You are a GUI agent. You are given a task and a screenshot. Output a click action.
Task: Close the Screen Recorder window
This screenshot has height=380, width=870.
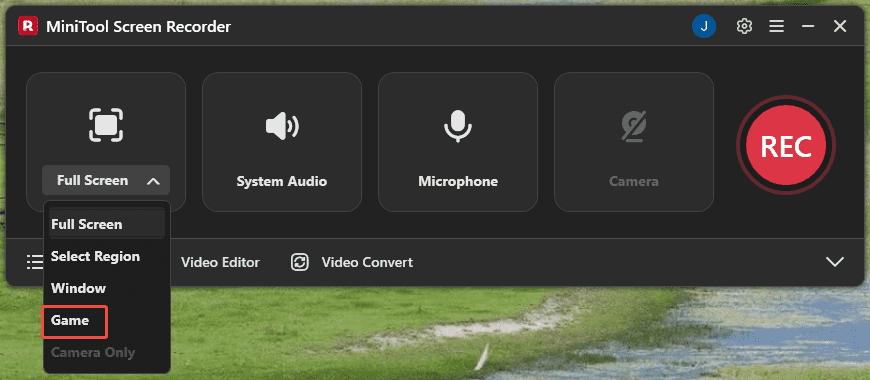pyautogui.click(x=840, y=26)
